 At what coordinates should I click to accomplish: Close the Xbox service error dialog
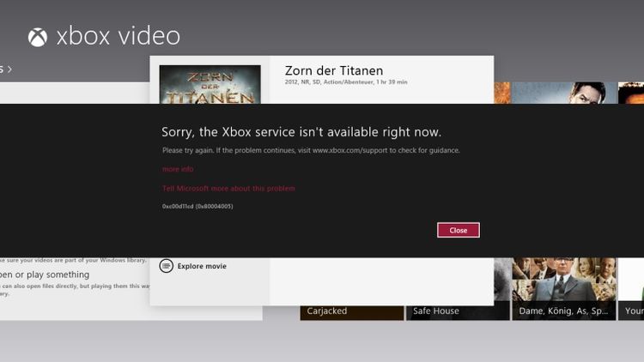coord(458,230)
